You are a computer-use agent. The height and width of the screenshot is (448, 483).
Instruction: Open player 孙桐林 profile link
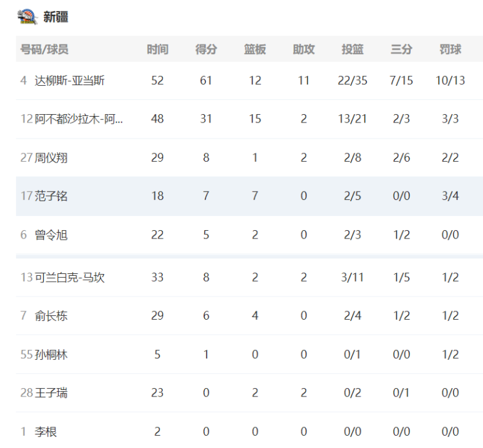click(x=51, y=355)
